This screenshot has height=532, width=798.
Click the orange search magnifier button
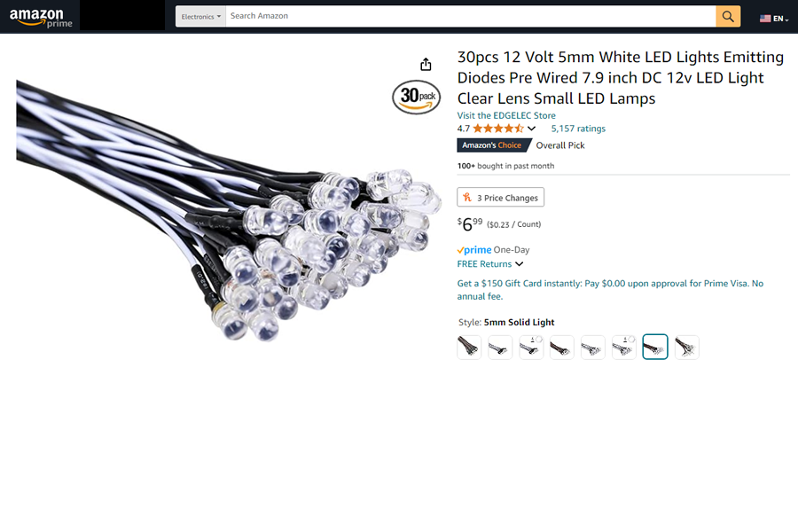(x=728, y=16)
